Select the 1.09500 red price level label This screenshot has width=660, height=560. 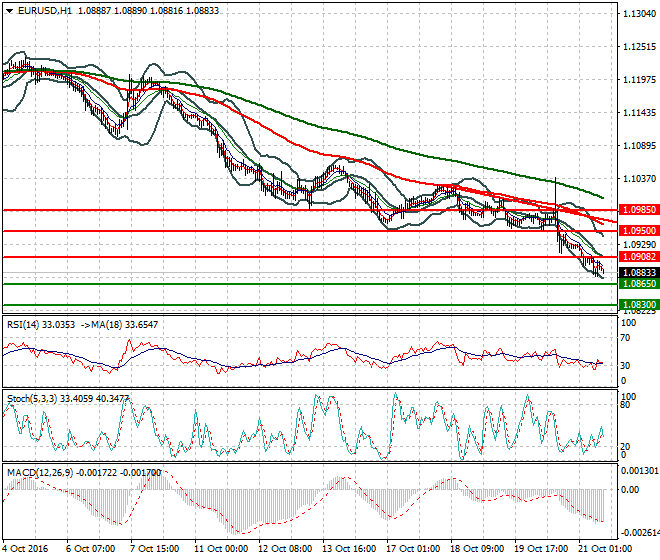(x=638, y=231)
